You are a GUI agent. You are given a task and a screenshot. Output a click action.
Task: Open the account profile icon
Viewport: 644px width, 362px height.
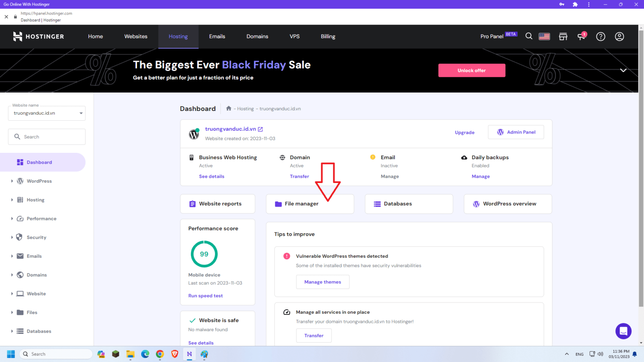(619, 36)
